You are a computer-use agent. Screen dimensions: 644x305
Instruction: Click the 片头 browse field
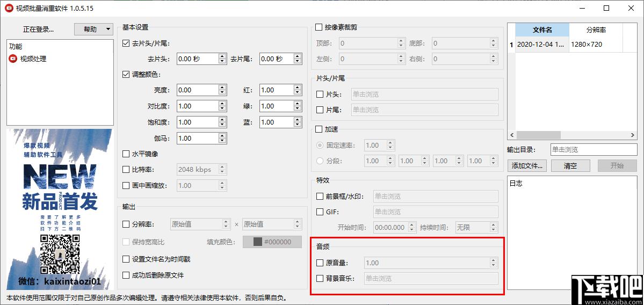[425, 95]
